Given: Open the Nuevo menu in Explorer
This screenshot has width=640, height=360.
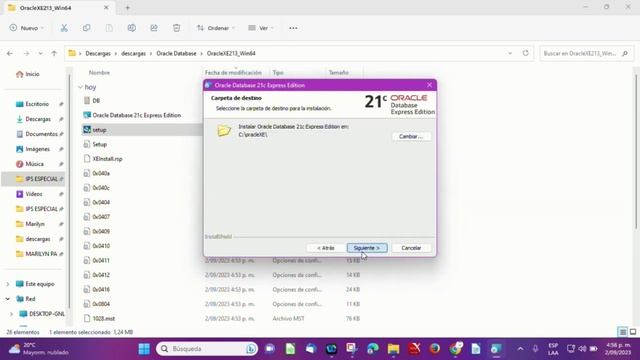Looking at the screenshot, I should 27,28.
